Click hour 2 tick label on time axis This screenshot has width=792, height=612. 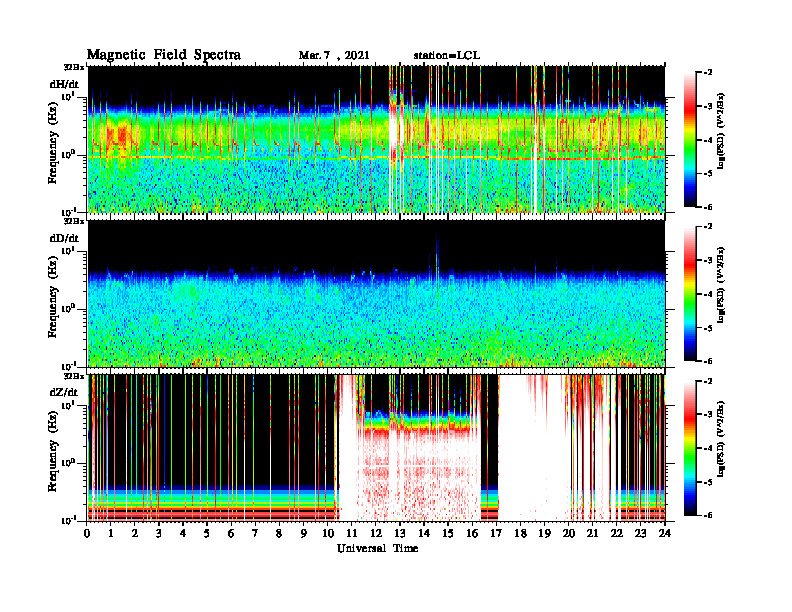135,533
